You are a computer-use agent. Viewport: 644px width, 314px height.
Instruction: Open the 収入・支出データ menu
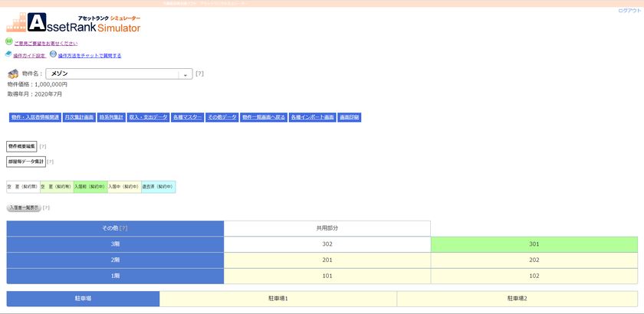pos(148,117)
